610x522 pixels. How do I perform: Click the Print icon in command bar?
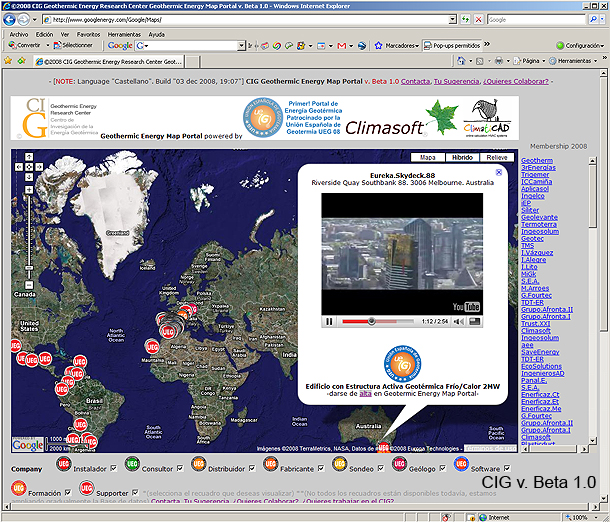point(499,61)
